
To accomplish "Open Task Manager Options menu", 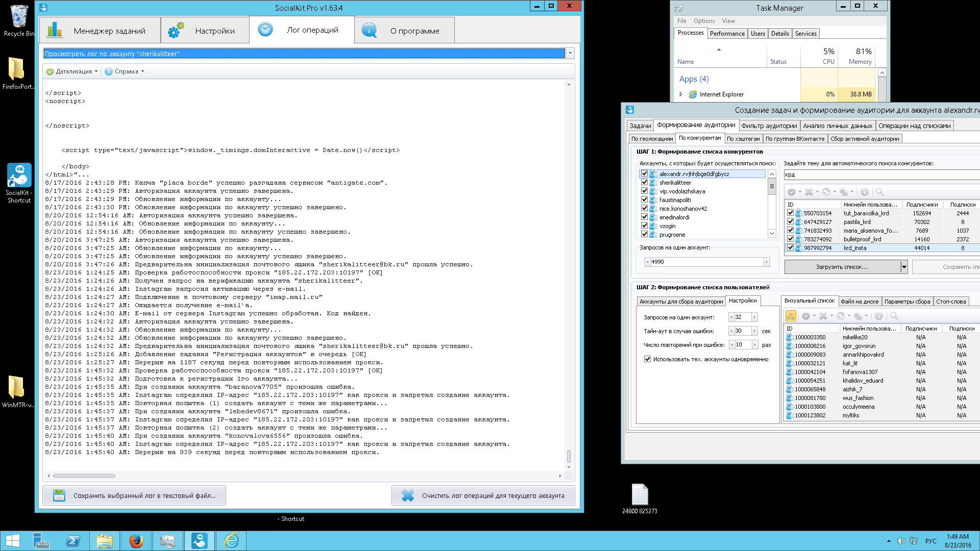I will tap(704, 21).
